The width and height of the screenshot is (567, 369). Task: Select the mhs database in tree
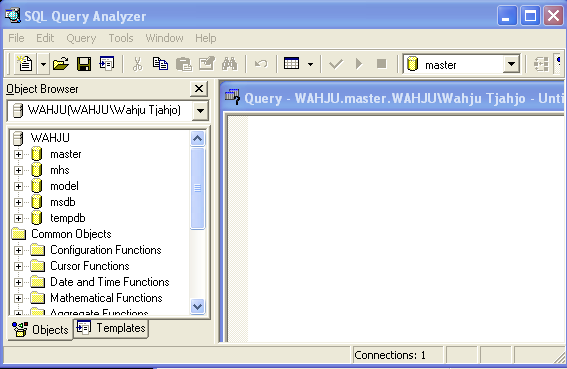click(60, 170)
